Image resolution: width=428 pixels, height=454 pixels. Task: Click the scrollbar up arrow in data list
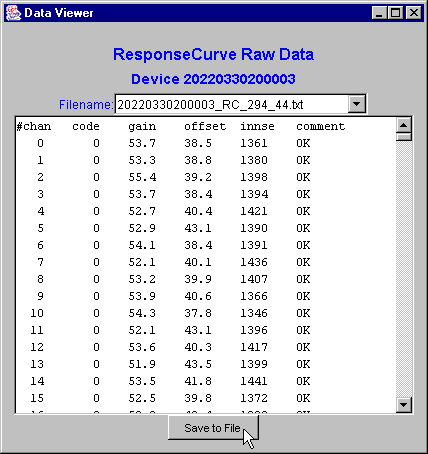[404, 125]
